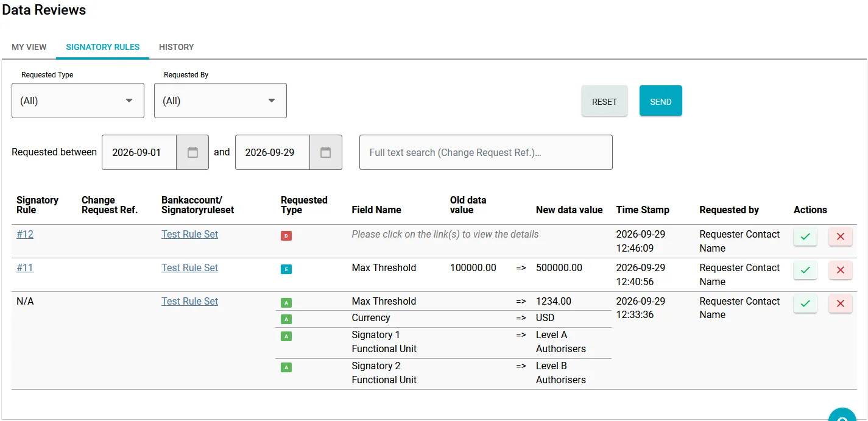Click the time stamp 2026-09-29 12:33:36

tap(641, 308)
